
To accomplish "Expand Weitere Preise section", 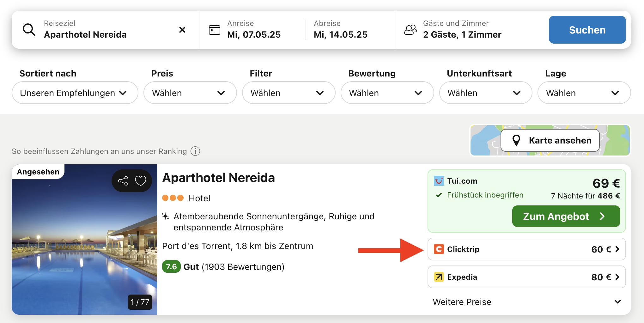I will 526,302.
